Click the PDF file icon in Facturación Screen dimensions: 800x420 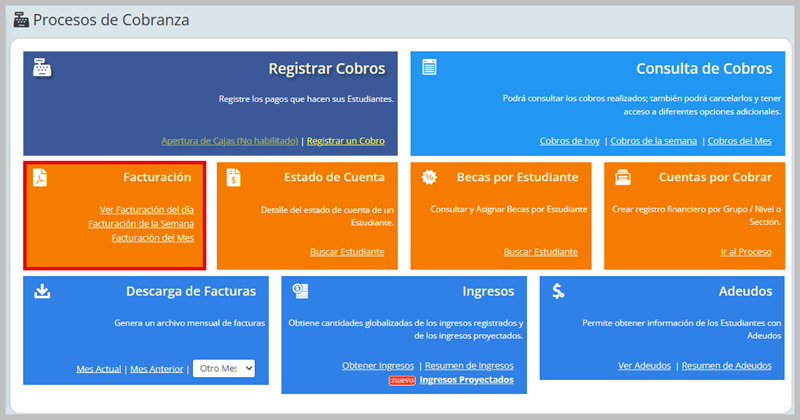pos(41,178)
